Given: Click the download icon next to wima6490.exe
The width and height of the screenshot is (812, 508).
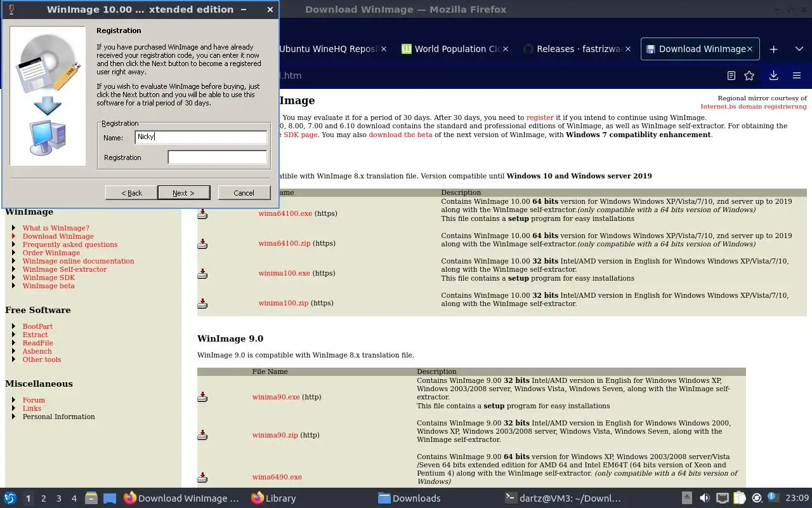Looking at the screenshot, I should (x=202, y=478).
